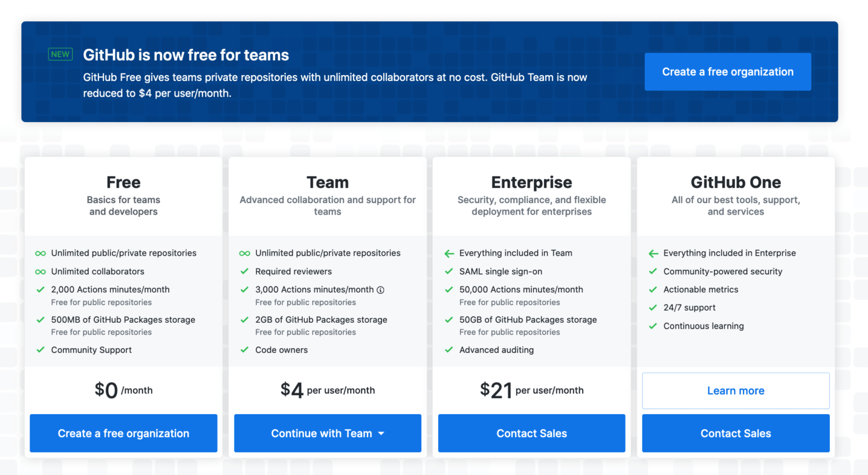
Task: Click '50GB of GitHub Packages storage' text
Action: pyautogui.click(x=528, y=319)
